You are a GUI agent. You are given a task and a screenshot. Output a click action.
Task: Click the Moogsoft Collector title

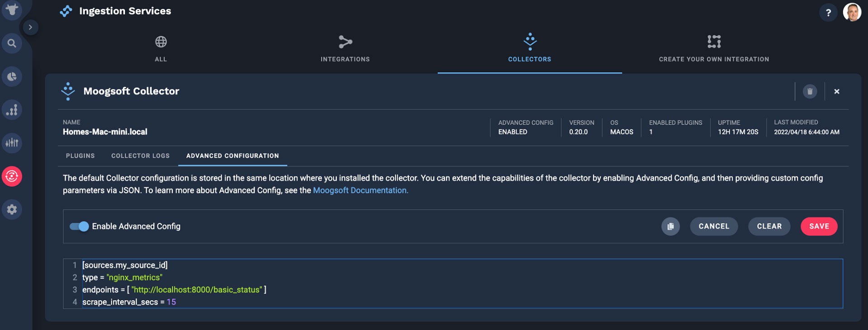(x=131, y=91)
